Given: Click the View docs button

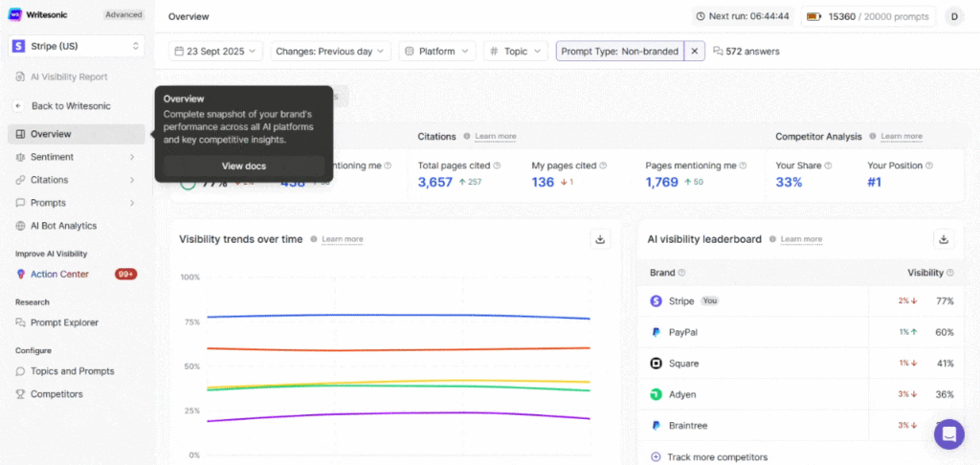Looking at the screenshot, I should click(244, 166).
